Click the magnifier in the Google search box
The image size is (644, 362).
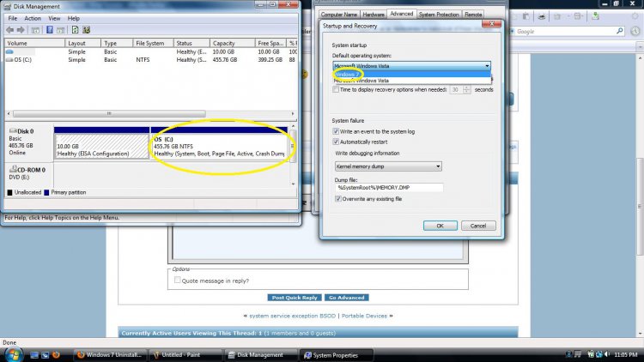tap(619, 31)
